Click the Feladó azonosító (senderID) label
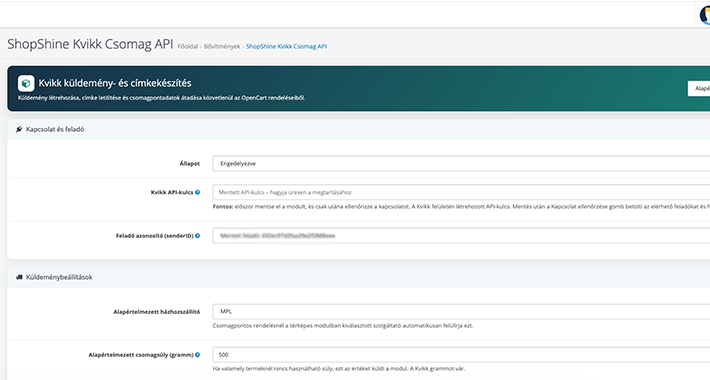 [154, 236]
